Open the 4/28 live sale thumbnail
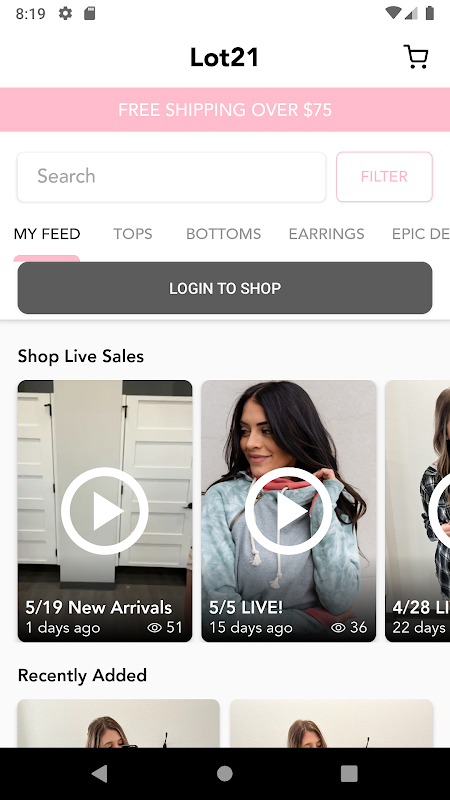The height and width of the screenshot is (800, 450). click(417, 511)
